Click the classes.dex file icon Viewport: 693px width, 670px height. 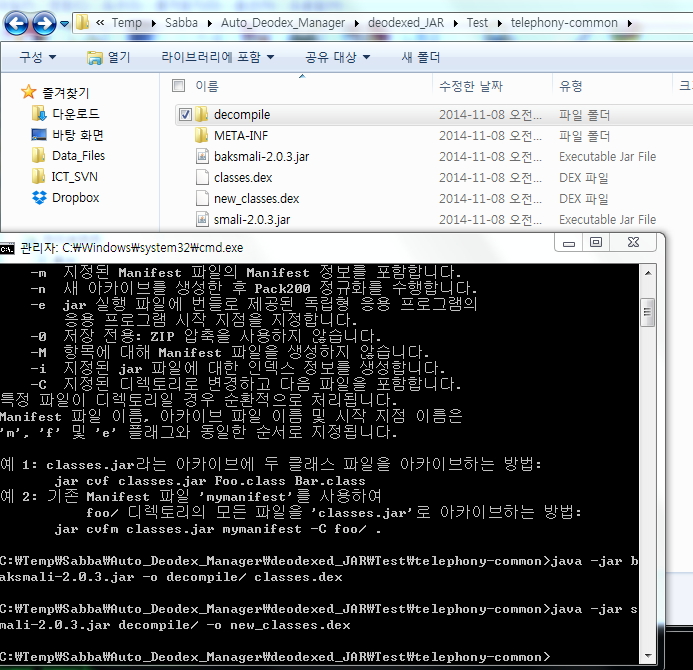202,177
